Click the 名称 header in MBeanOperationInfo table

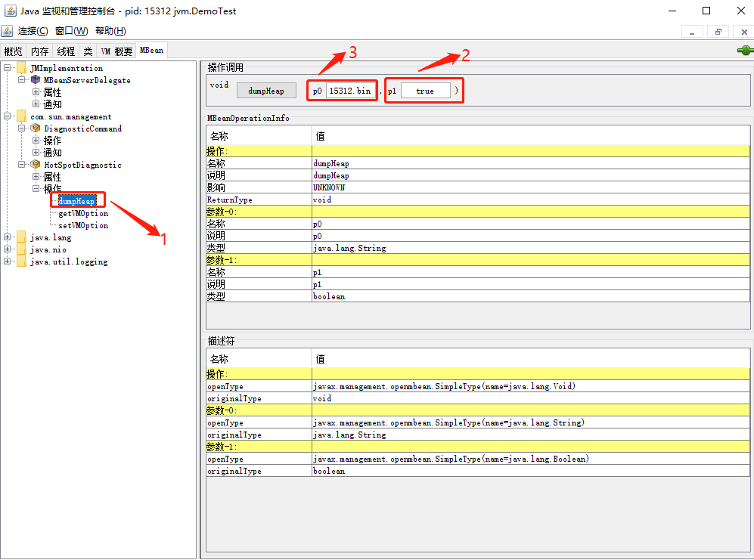[x=259, y=136]
